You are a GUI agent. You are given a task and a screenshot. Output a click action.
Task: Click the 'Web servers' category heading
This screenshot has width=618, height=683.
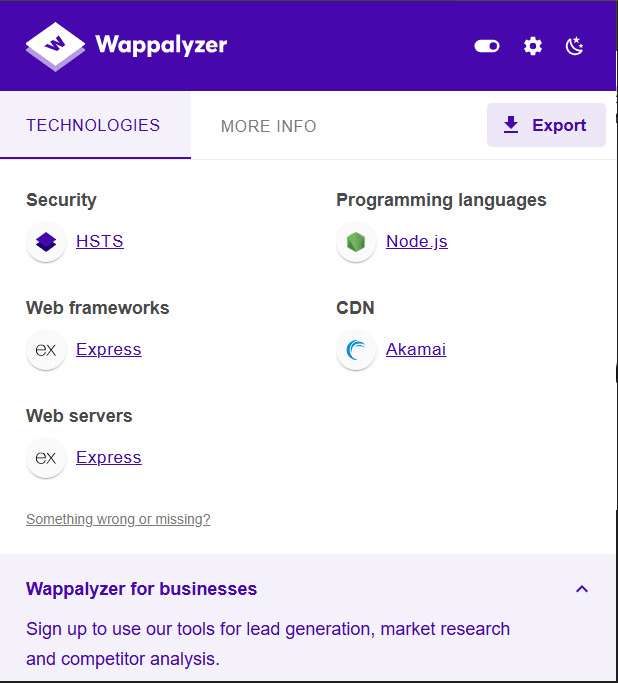(79, 416)
